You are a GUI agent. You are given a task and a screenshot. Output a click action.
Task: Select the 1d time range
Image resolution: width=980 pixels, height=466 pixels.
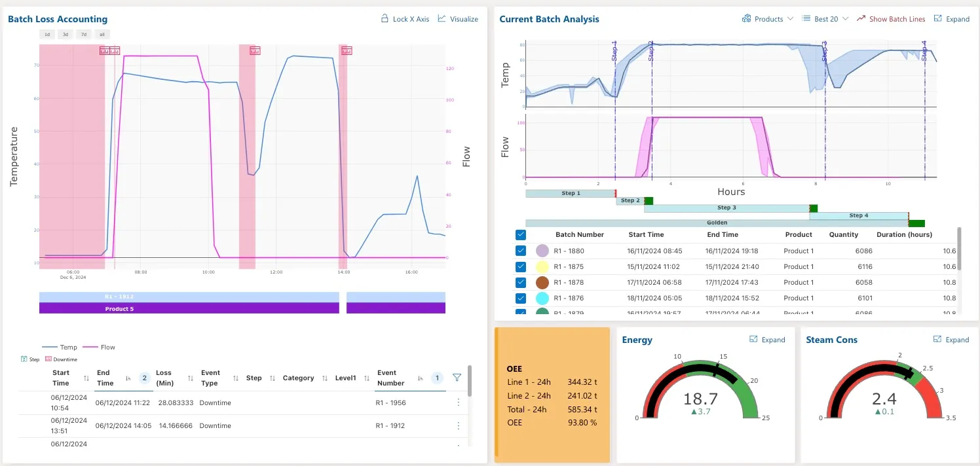[x=47, y=34]
